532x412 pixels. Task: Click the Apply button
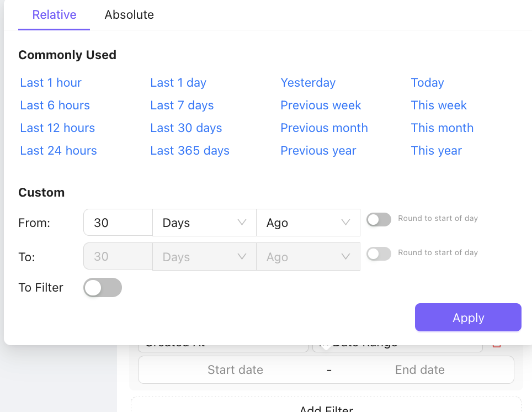pos(468,317)
